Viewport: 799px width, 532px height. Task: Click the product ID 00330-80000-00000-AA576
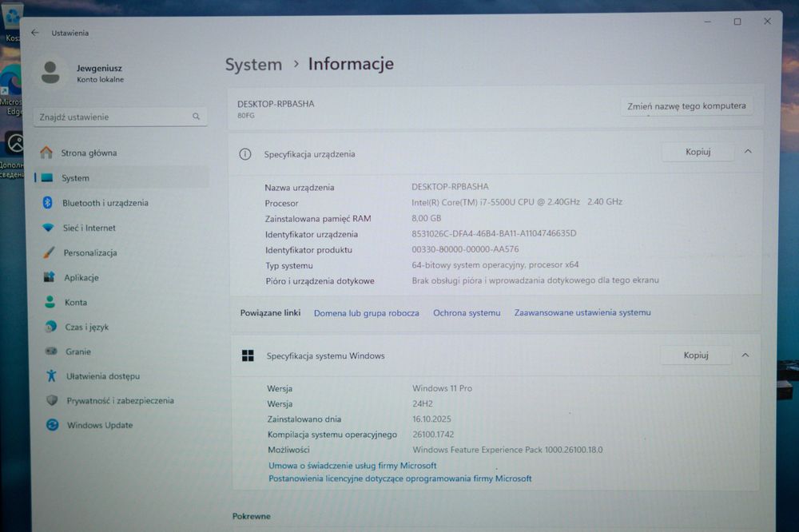(x=465, y=249)
